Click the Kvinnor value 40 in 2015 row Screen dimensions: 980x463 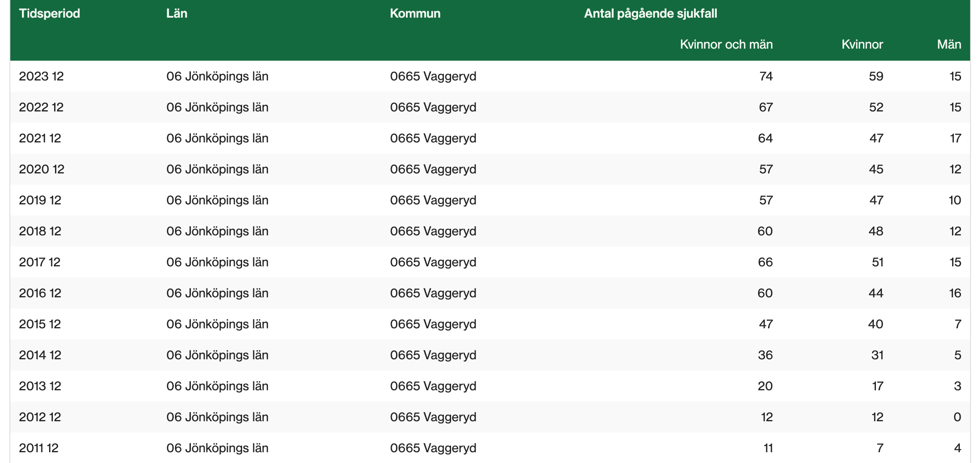[x=875, y=324]
